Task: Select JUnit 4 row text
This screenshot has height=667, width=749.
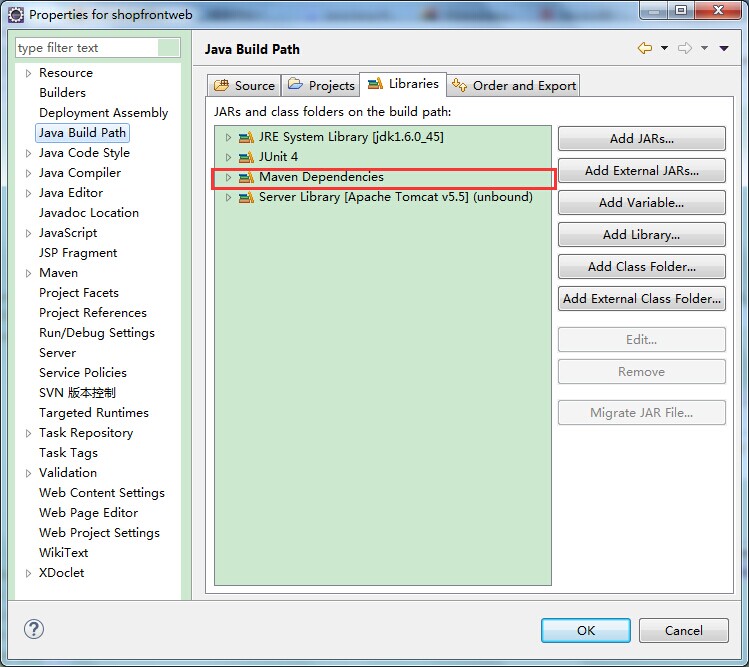Action: (278, 157)
